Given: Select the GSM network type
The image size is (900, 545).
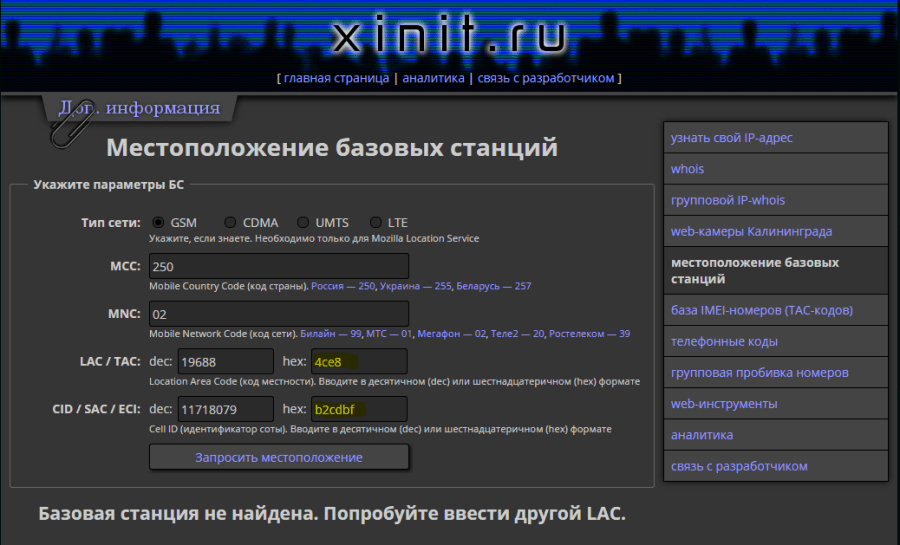Looking at the screenshot, I should [x=158, y=222].
